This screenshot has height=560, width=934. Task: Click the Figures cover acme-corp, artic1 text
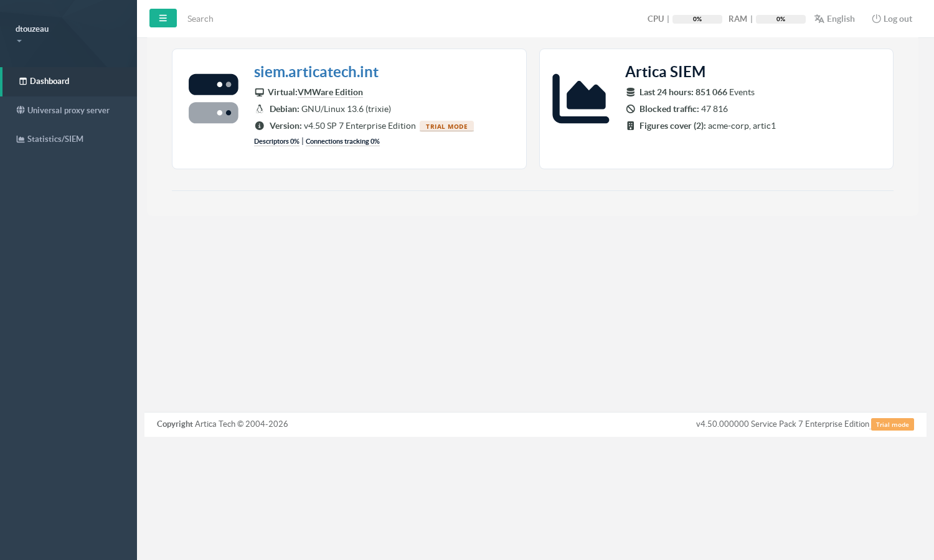[x=707, y=126]
